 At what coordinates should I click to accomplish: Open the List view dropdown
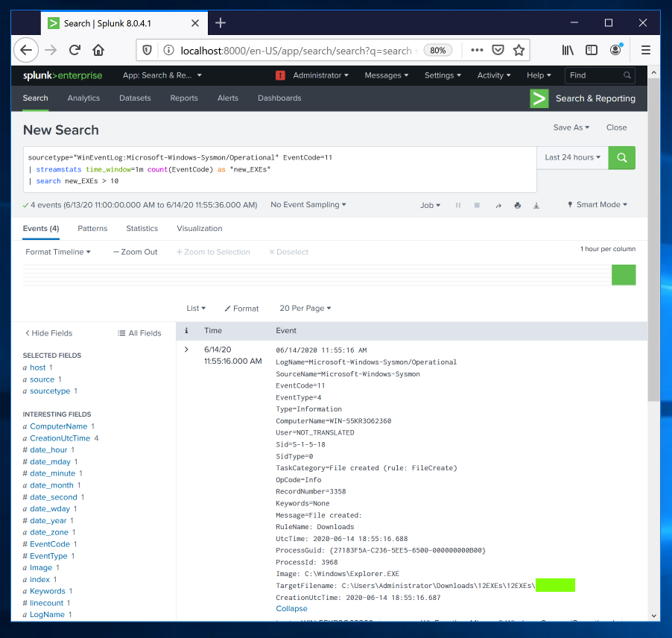click(196, 309)
